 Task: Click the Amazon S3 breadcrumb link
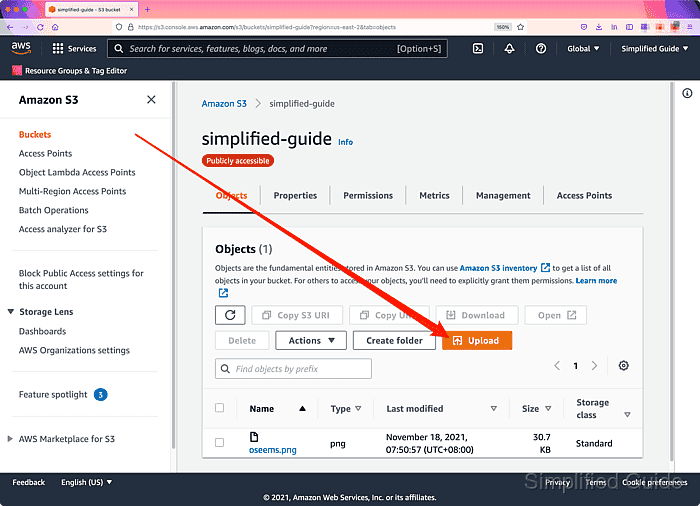click(x=224, y=104)
